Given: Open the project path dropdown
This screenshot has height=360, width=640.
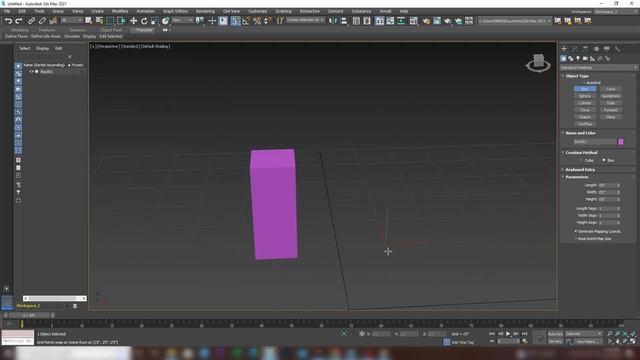Looking at the screenshot, I should click(514, 20).
